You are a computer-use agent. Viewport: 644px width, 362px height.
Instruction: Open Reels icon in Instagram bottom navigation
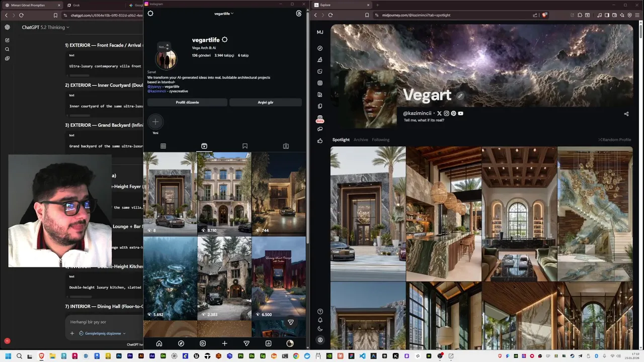click(203, 343)
